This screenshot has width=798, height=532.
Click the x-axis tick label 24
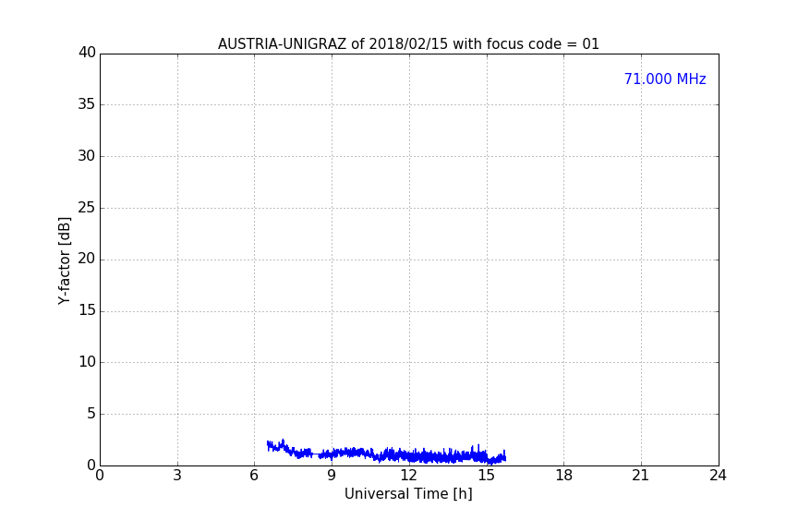pos(718,476)
